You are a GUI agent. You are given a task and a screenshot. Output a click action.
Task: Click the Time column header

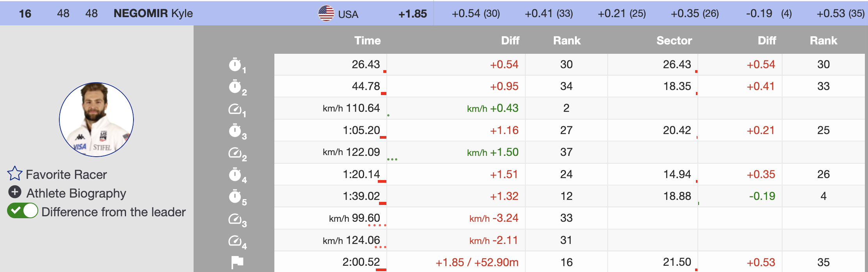[367, 41]
